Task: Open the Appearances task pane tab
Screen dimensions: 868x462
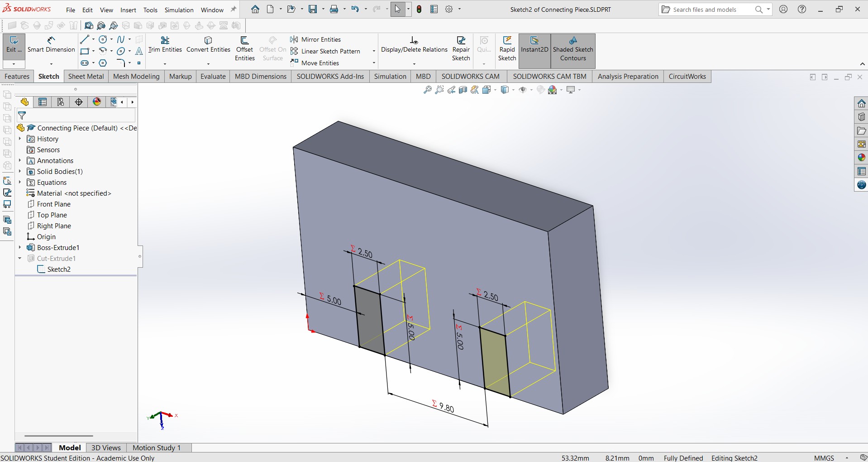Action: click(x=861, y=158)
